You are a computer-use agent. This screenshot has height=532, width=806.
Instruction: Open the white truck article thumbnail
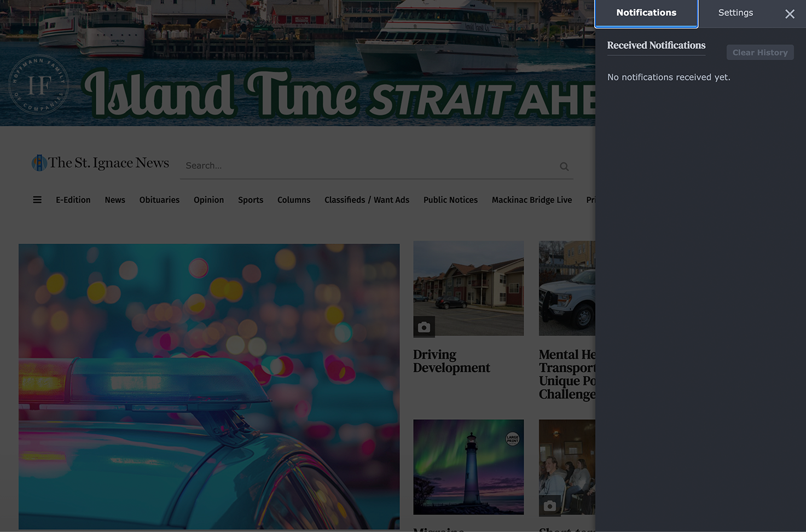tap(567, 288)
